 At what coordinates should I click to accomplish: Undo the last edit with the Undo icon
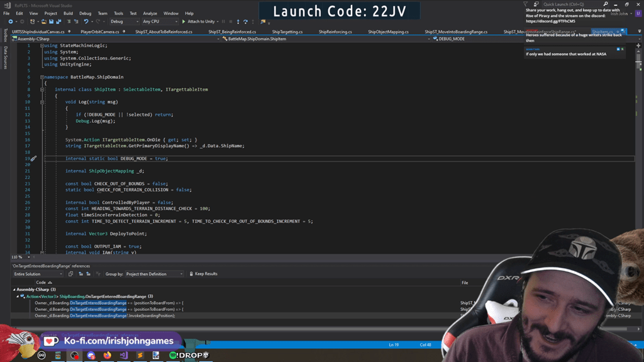coord(86,21)
